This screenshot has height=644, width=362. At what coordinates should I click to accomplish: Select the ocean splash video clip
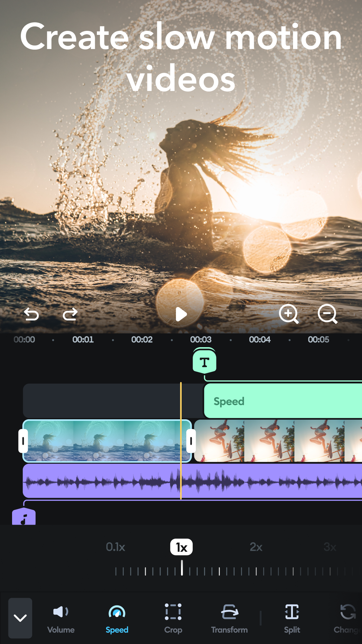click(107, 441)
